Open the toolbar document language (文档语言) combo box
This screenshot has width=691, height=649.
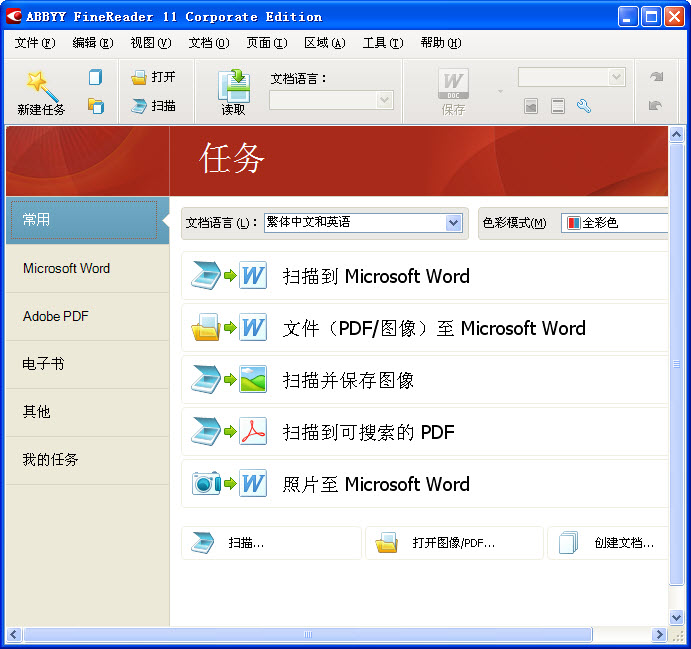point(331,100)
